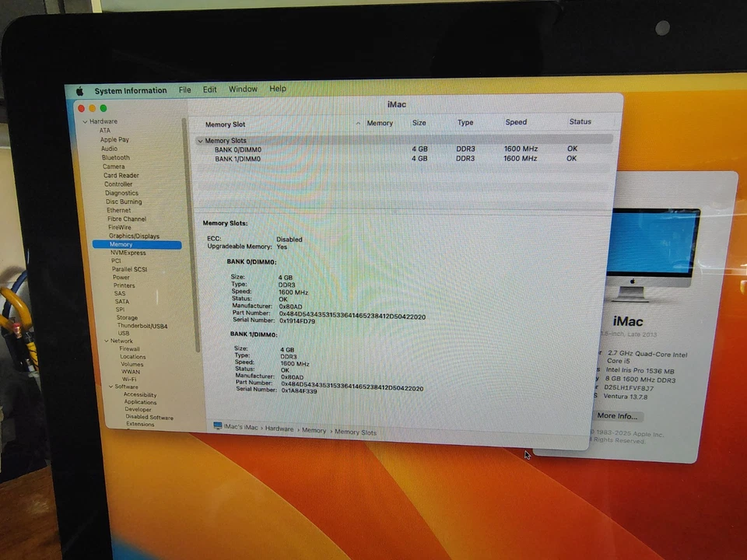
Task: Select Storage in the sidebar
Action: click(127, 317)
